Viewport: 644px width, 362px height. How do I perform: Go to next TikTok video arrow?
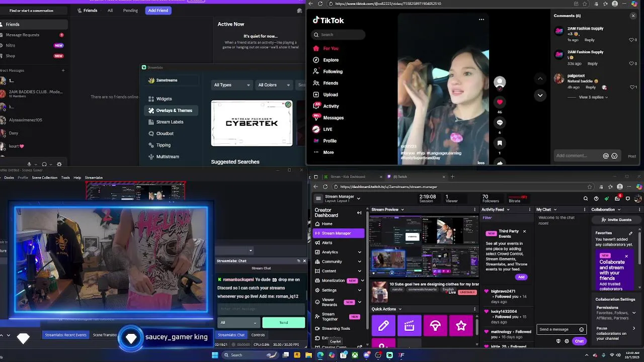[x=540, y=95]
